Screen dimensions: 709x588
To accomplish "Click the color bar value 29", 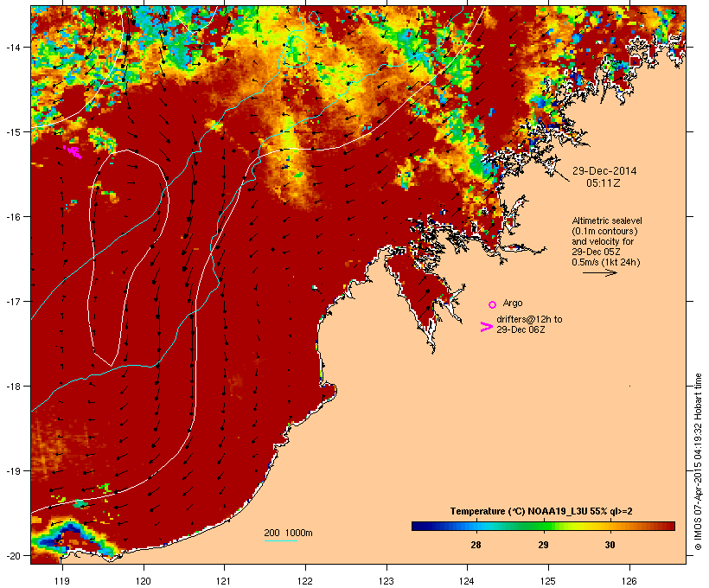I will [x=543, y=545].
